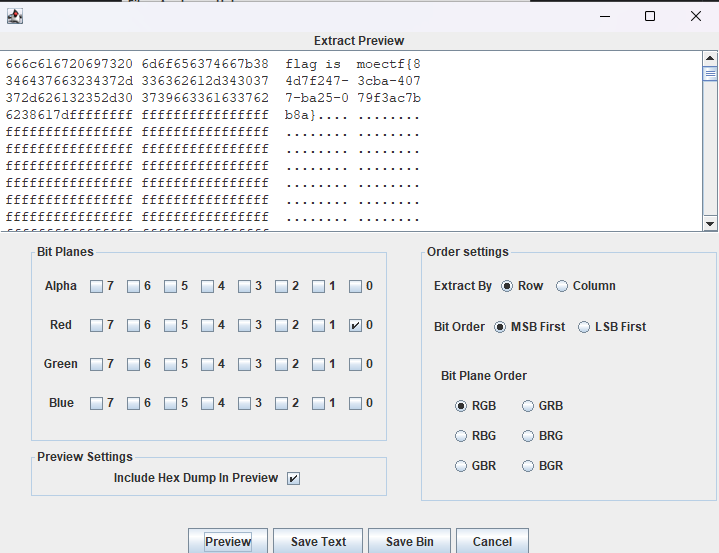Click the scrollbar up arrow in preview
The image size is (719, 553).
pos(710,58)
